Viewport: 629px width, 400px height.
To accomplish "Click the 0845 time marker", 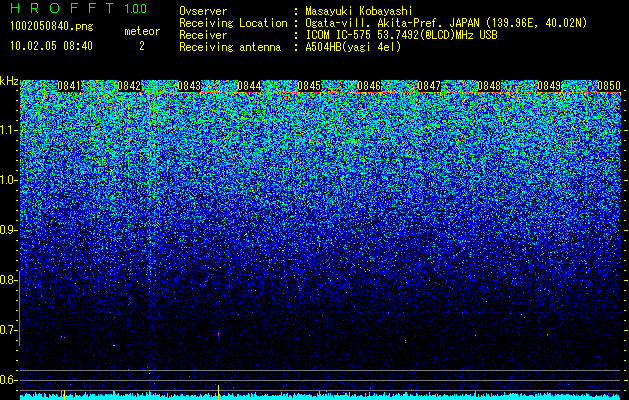I will (309, 86).
